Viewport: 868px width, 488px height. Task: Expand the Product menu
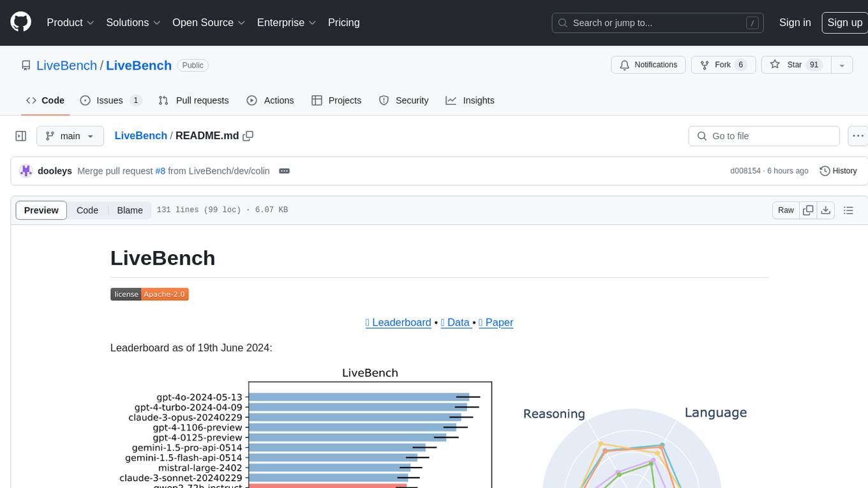(x=70, y=22)
